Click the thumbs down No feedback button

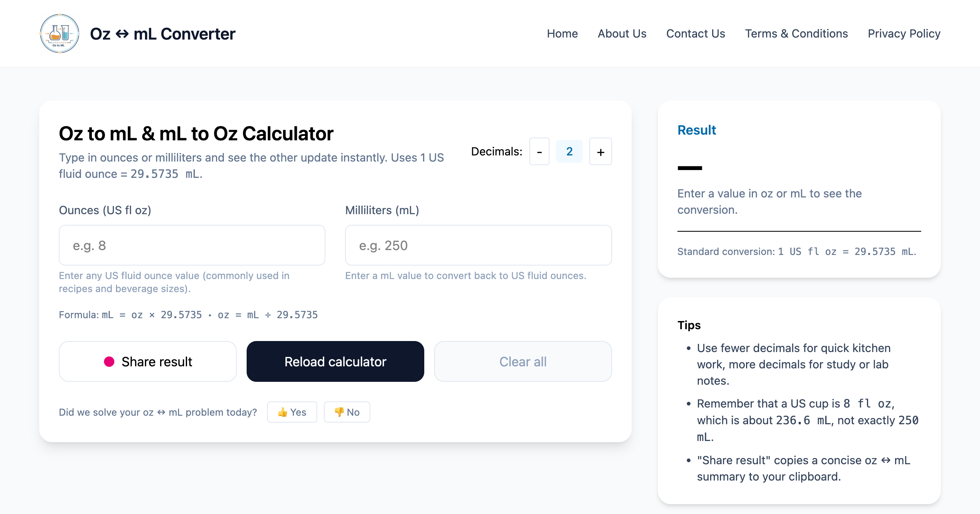pyautogui.click(x=347, y=412)
